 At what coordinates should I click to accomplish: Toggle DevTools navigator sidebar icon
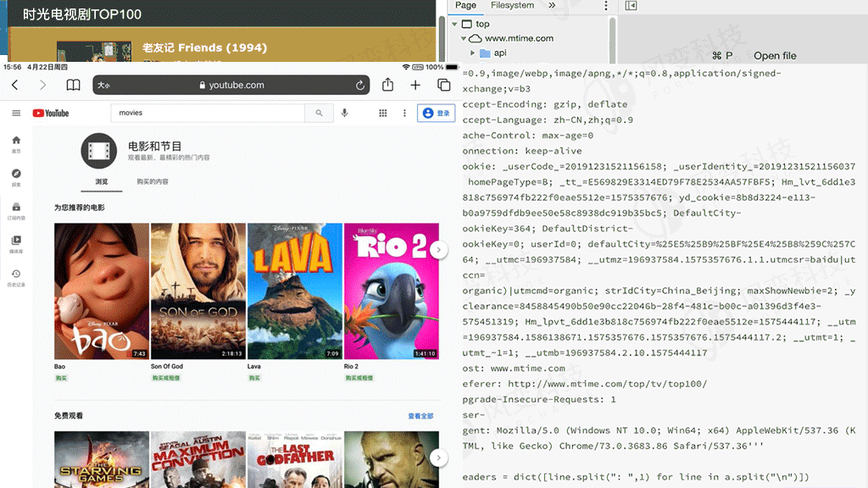click(631, 6)
